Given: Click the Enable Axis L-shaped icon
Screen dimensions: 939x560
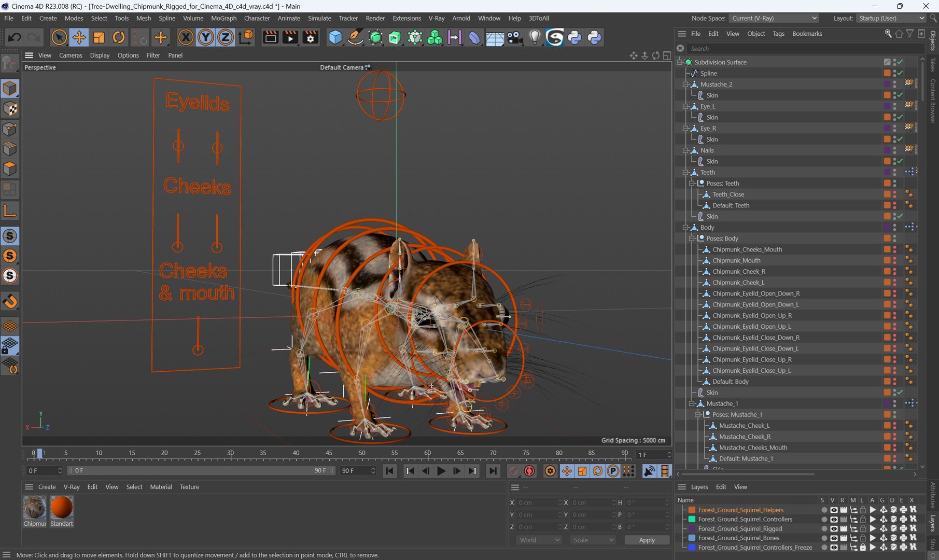Looking at the screenshot, I should (10, 211).
